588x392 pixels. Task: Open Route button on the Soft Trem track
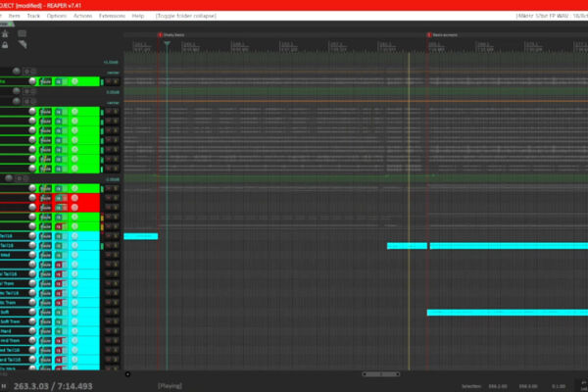pyautogui.click(x=46, y=321)
